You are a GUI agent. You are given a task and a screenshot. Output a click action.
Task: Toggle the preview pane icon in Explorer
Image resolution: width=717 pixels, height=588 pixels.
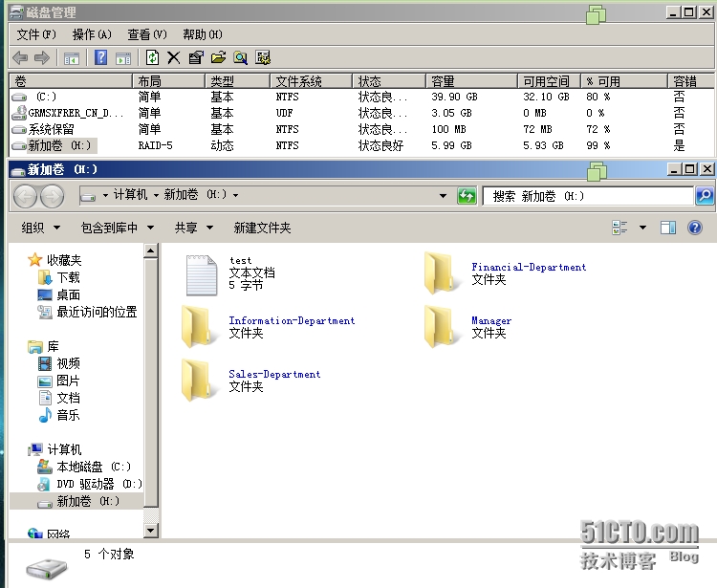[x=668, y=228]
